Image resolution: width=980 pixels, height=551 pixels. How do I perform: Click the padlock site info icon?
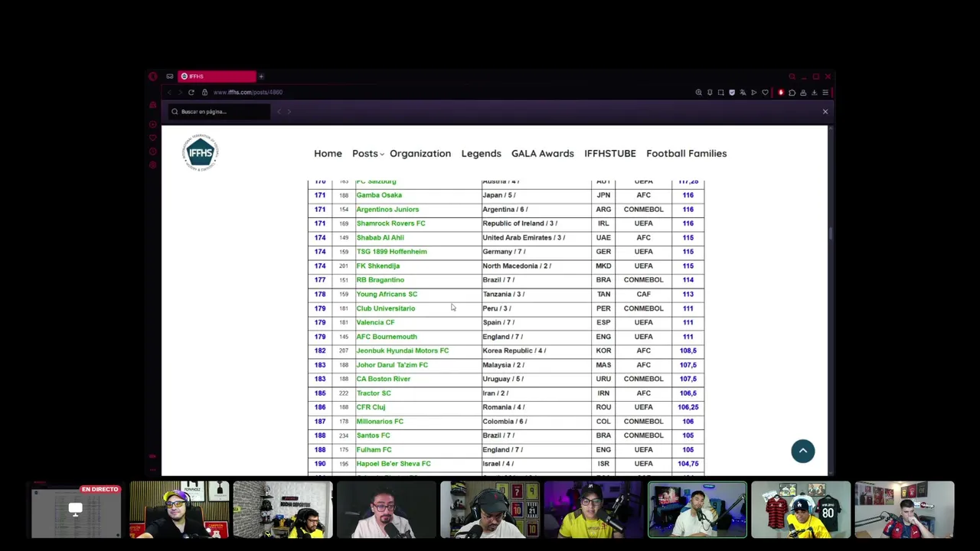pyautogui.click(x=204, y=93)
